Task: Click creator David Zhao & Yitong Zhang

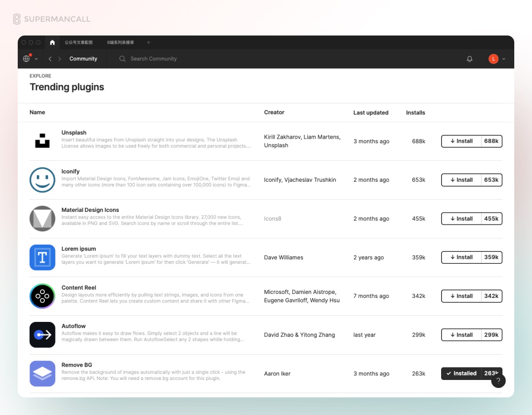Action: (299, 335)
